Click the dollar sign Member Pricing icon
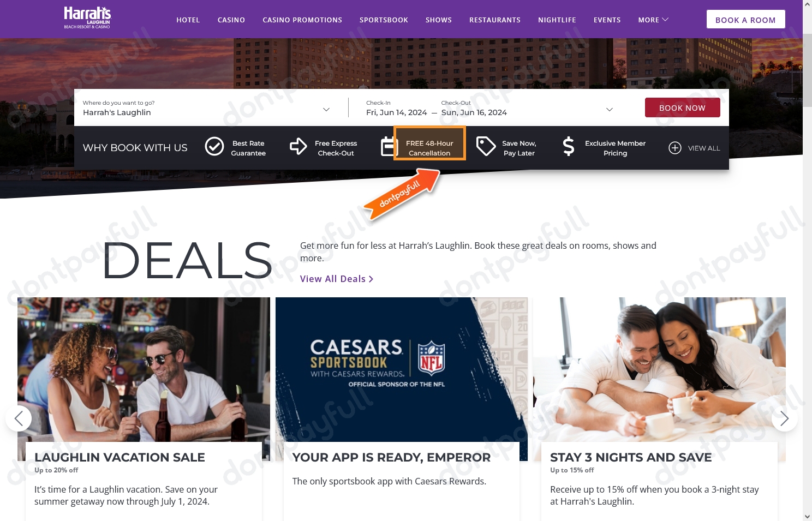The height and width of the screenshot is (521, 812). [x=569, y=147]
